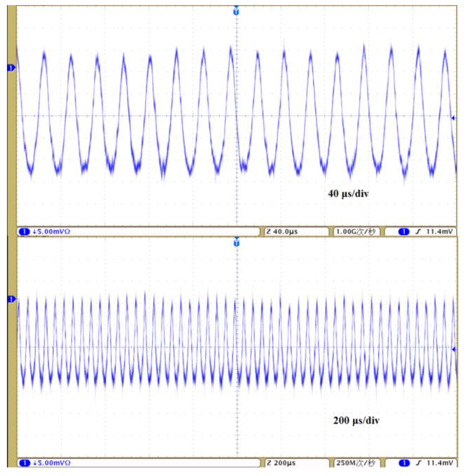Open the Z 200µs timebase readout
Image resolution: width=464 pixels, height=476 pixels.
[281, 463]
